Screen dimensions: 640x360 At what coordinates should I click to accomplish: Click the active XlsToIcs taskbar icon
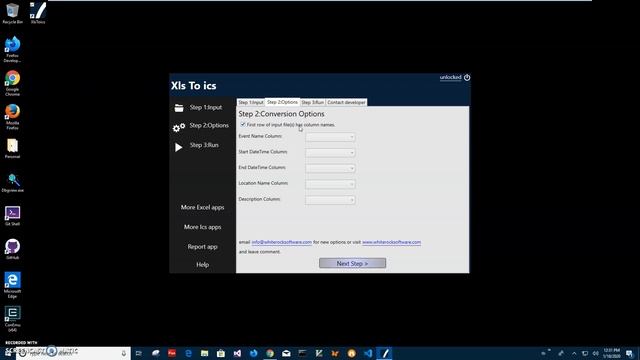click(x=384, y=353)
